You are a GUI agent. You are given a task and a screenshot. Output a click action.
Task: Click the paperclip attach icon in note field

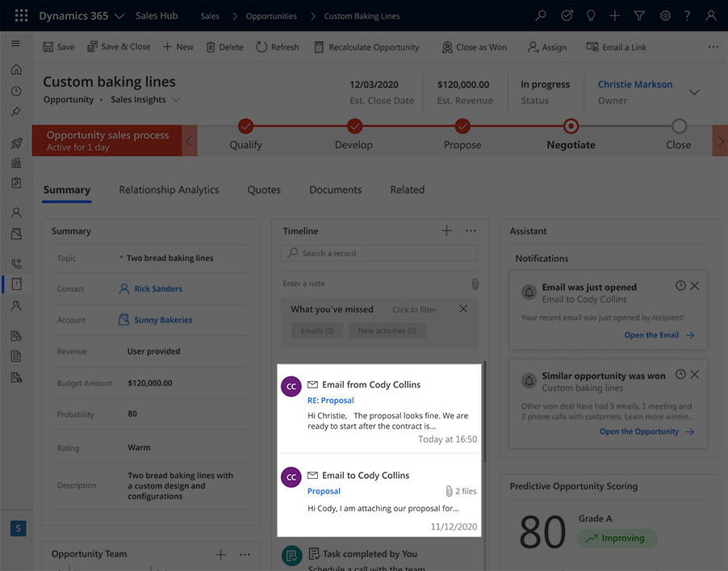pyautogui.click(x=475, y=283)
